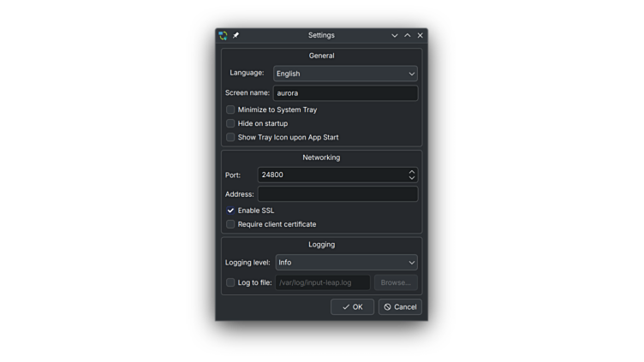This screenshot has height=362, width=644.
Task: Open the Language dropdown
Action: tap(345, 74)
